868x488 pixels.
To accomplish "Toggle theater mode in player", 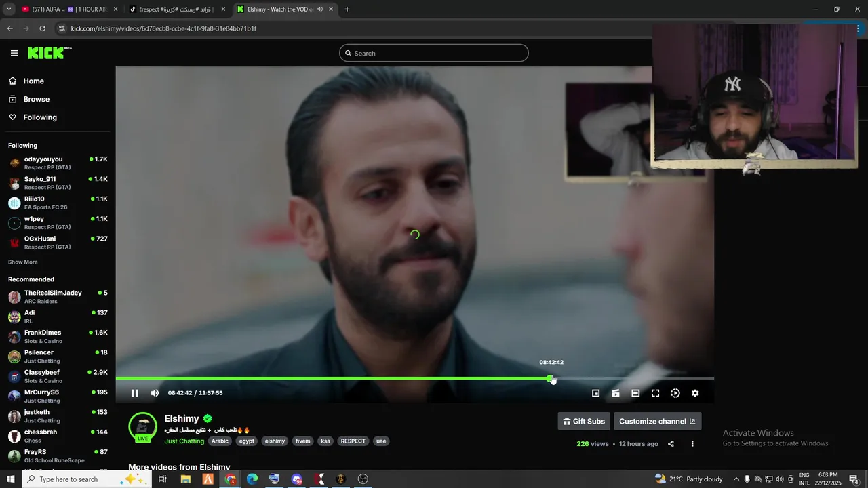I will (635, 393).
